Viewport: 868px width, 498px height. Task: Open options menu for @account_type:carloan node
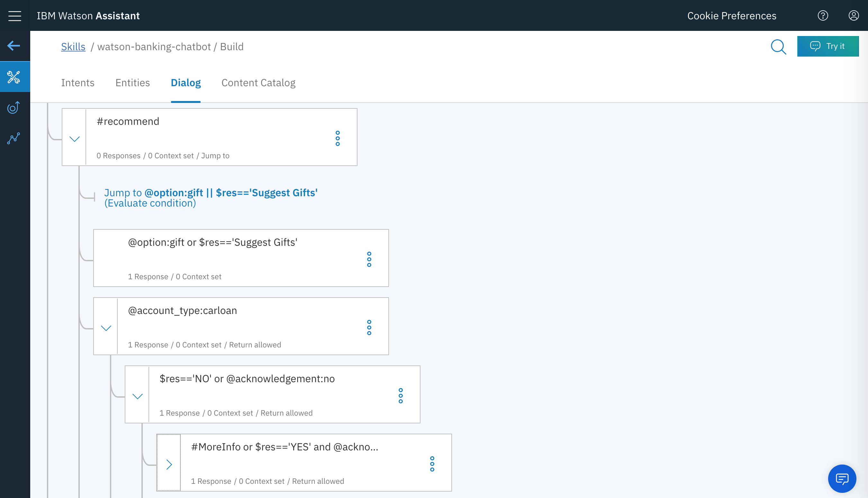369,327
